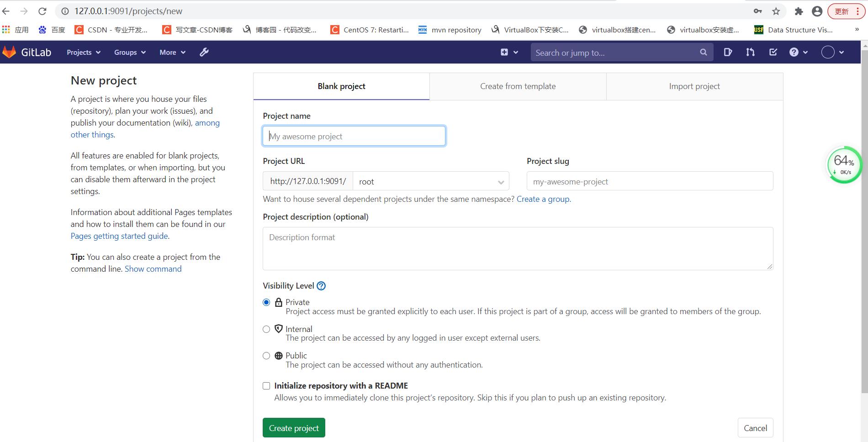Expand the help menu dropdown arrow
Screen dimensions: 868x442
point(805,53)
